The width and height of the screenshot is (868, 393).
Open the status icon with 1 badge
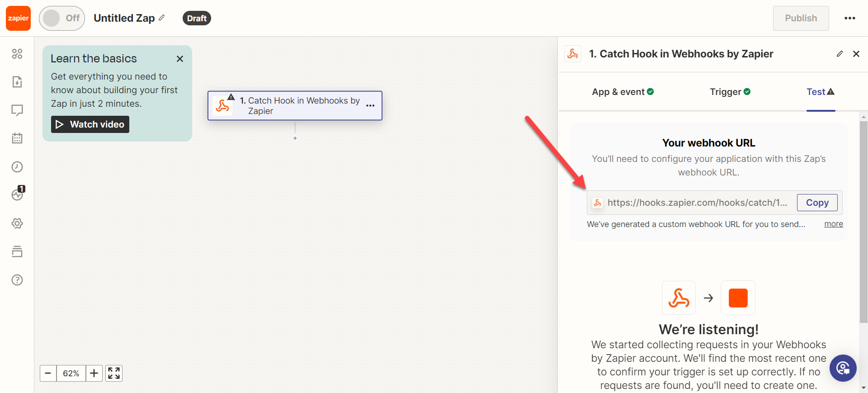tap(18, 194)
